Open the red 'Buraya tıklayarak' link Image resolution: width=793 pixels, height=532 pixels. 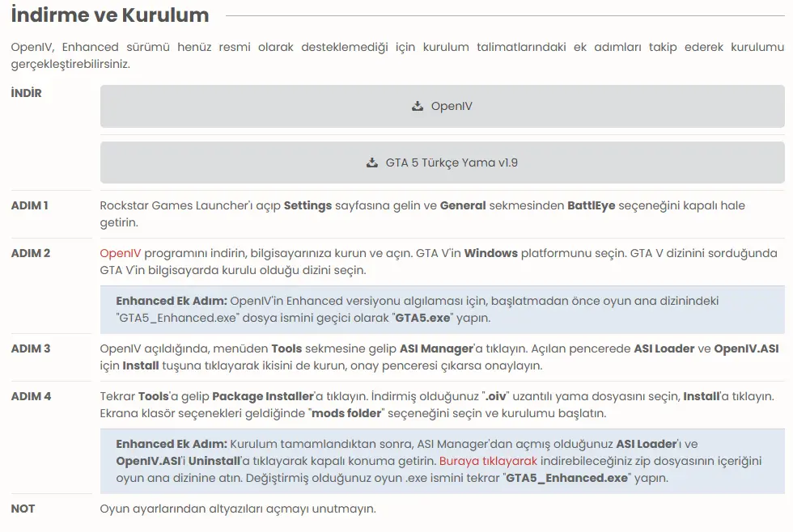pyautogui.click(x=488, y=461)
